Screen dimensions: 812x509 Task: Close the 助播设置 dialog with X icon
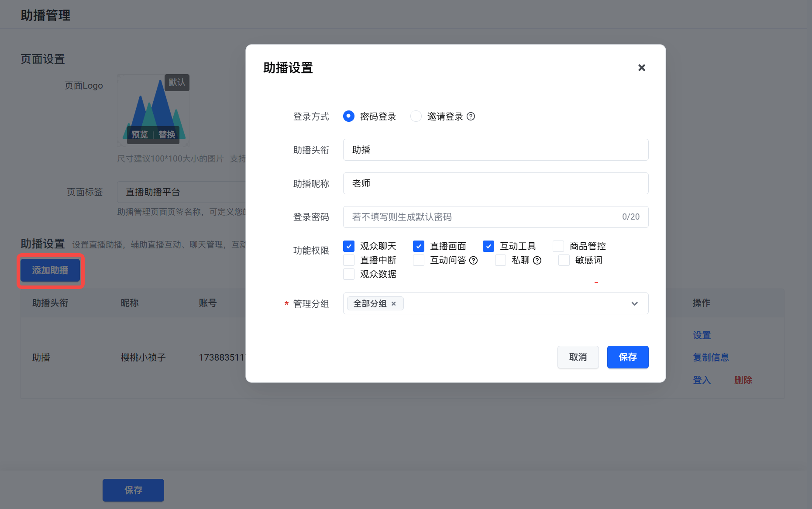pyautogui.click(x=641, y=68)
